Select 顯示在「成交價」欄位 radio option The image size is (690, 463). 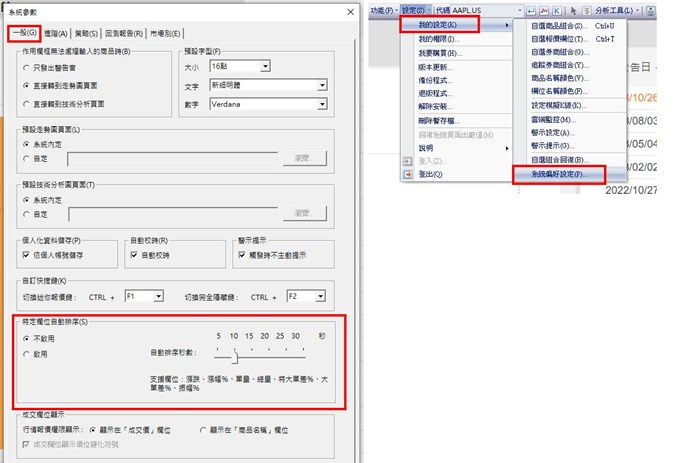point(92,430)
